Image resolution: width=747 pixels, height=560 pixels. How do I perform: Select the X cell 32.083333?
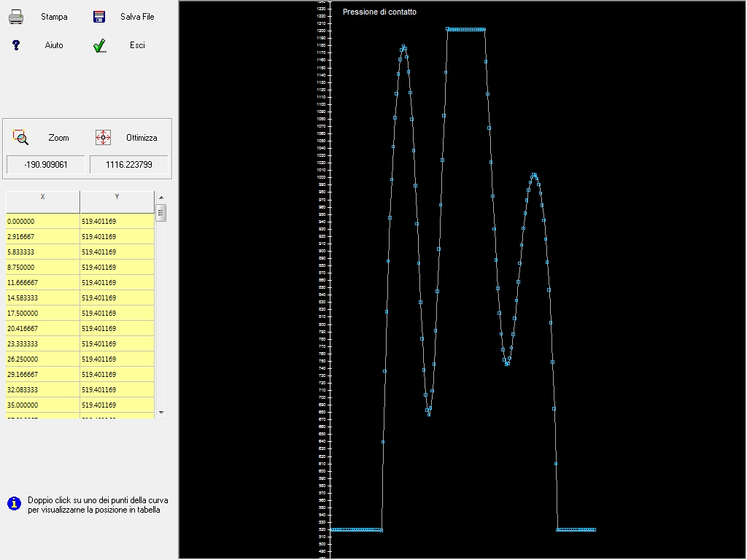tap(43, 389)
